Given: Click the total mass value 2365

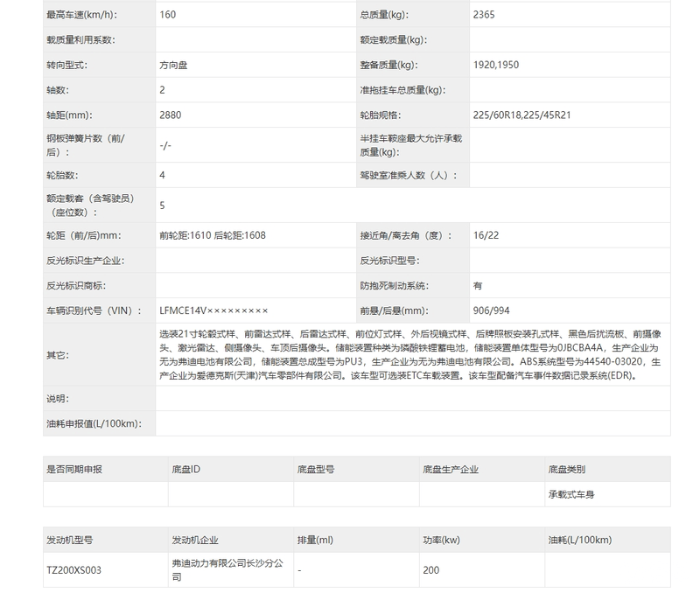Looking at the screenshot, I should click(484, 15).
